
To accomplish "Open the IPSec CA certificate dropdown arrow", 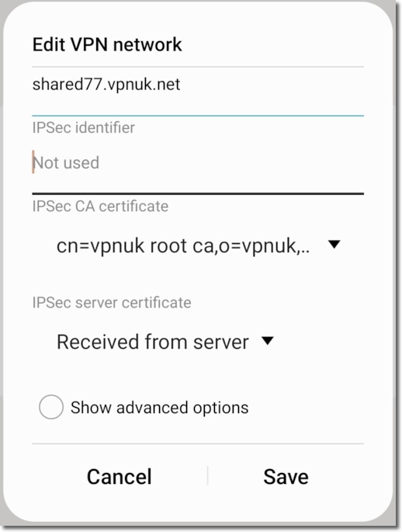I will pos(334,245).
